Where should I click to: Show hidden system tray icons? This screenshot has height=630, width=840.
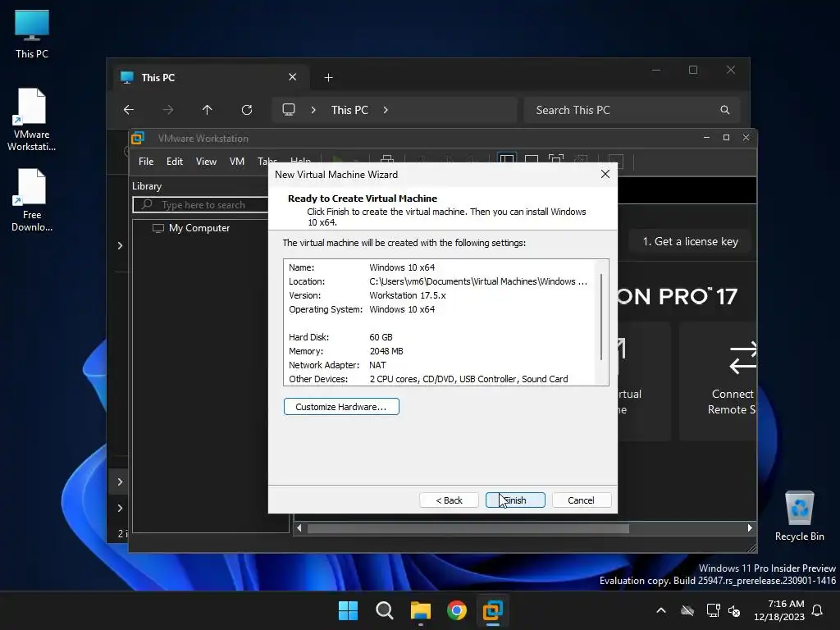(x=661, y=610)
